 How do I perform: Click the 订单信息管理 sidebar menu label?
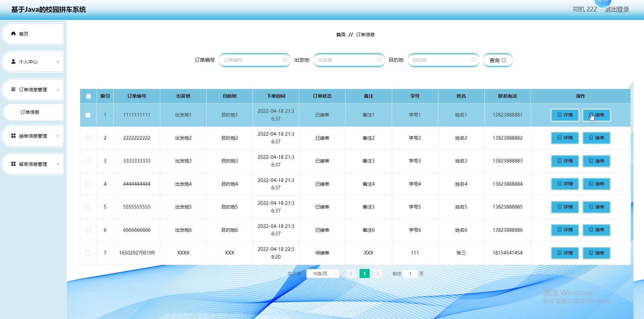coord(33,90)
